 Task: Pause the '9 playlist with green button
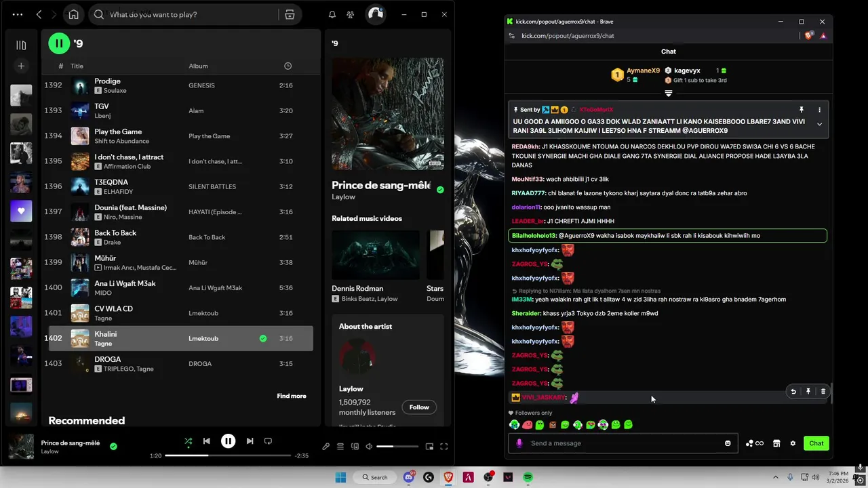pos(59,43)
